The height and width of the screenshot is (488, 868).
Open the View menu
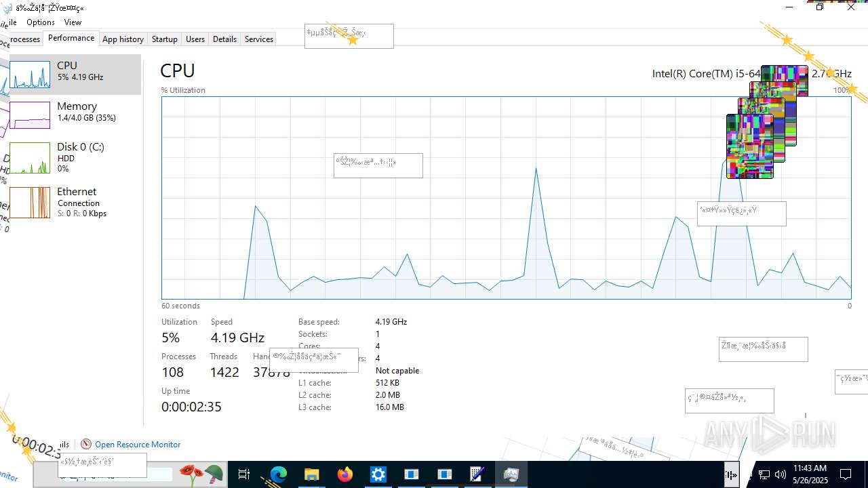[73, 22]
